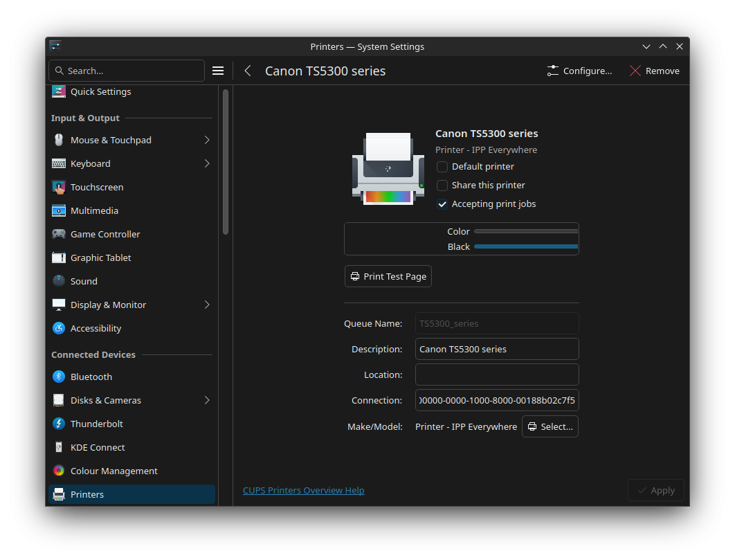This screenshot has height=560, width=735.
Task: Select Multimedia in the sidebar
Action: pyautogui.click(x=131, y=210)
